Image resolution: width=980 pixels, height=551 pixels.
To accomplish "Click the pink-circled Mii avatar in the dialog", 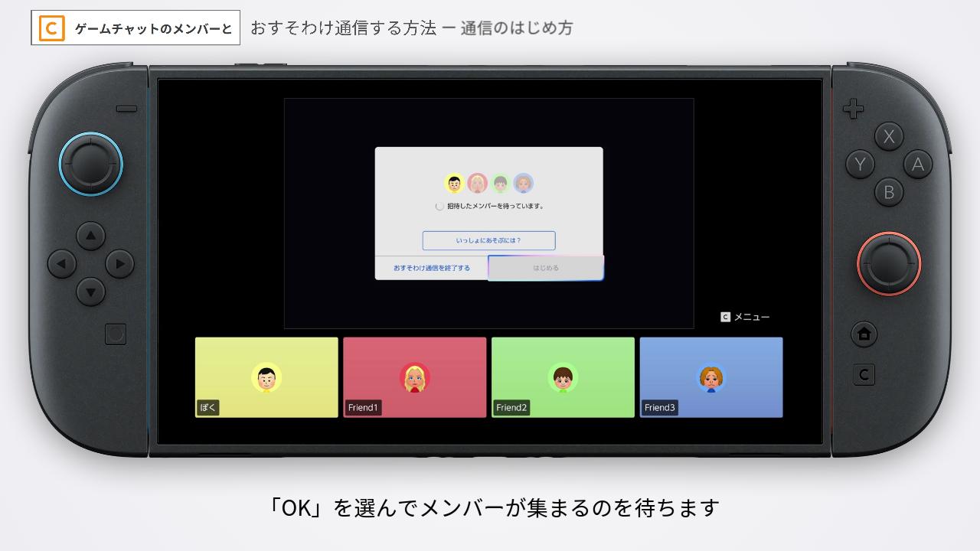I will [x=478, y=184].
